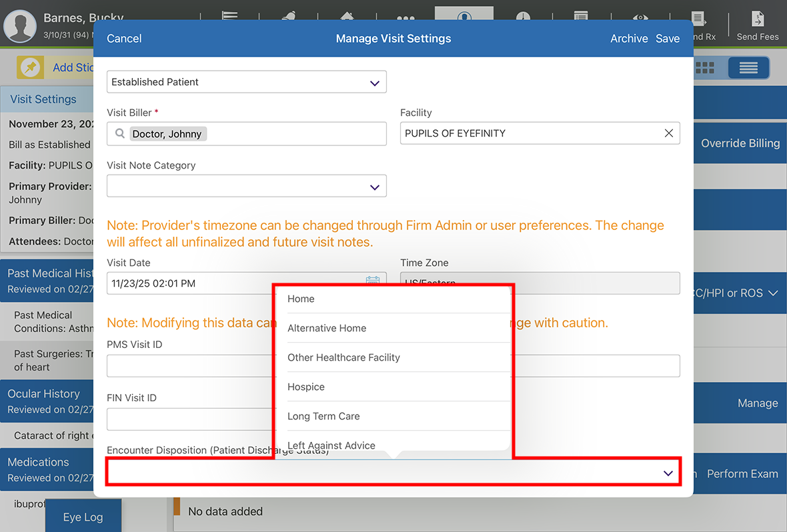Archive this visit

(628, 39)
